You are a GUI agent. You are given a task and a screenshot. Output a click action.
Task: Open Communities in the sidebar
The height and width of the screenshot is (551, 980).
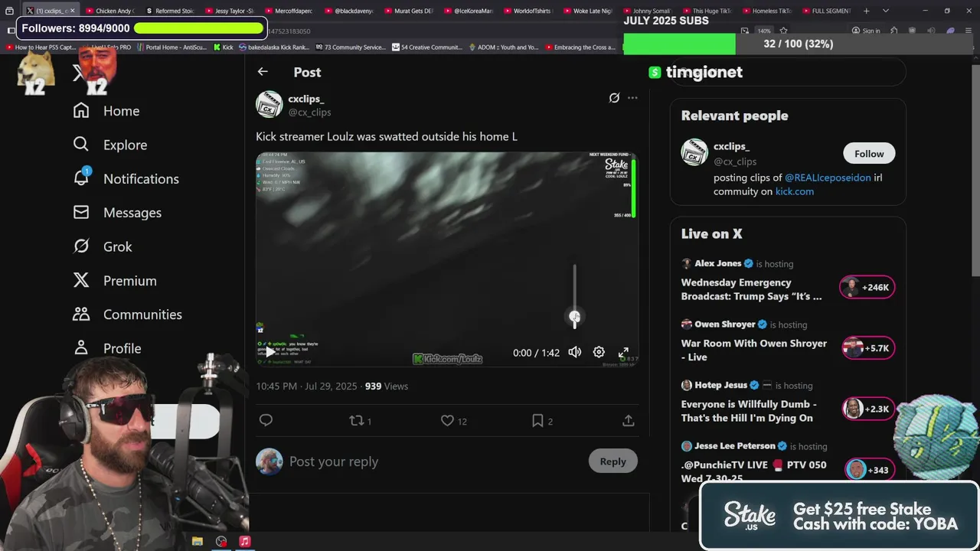[127, 315]
